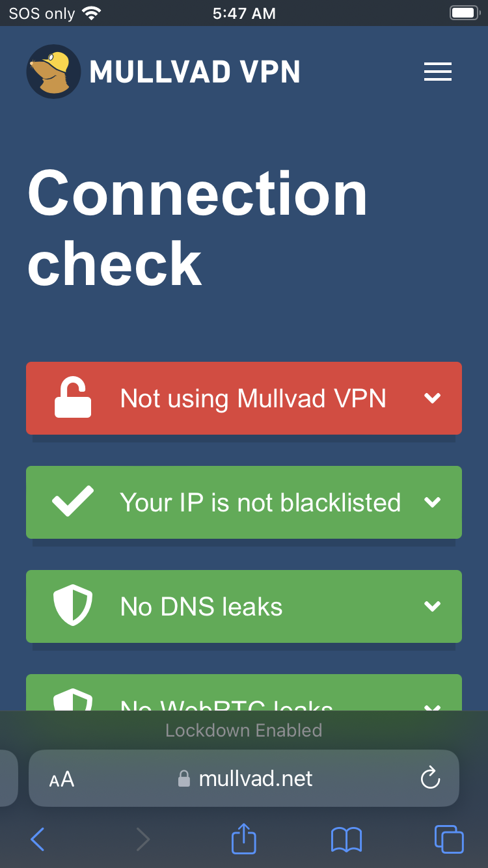Open the hamburger menu
488x868 pixels.
point(438,72)
